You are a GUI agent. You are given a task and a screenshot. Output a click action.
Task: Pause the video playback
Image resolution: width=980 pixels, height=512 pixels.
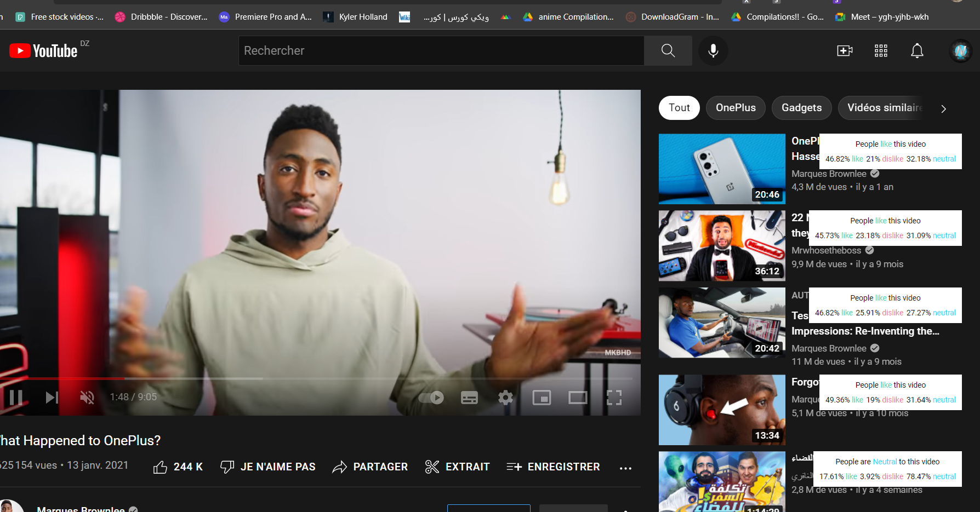(x=16, y=397)
